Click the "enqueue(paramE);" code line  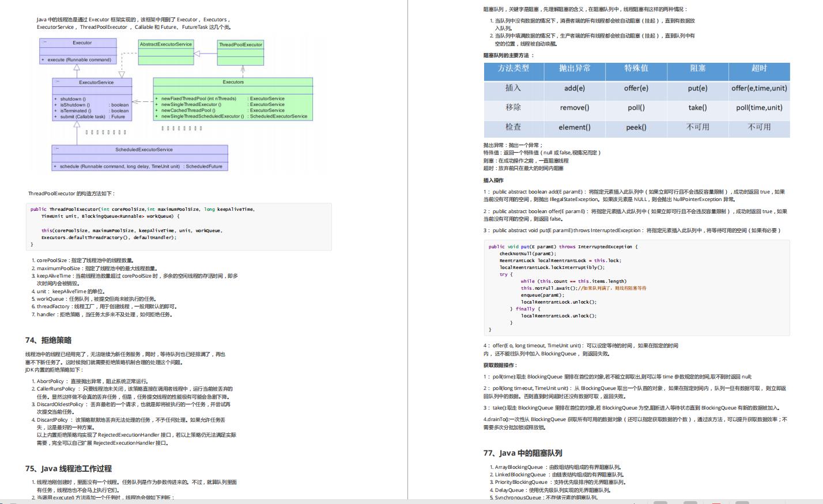(x=542, y=295)
